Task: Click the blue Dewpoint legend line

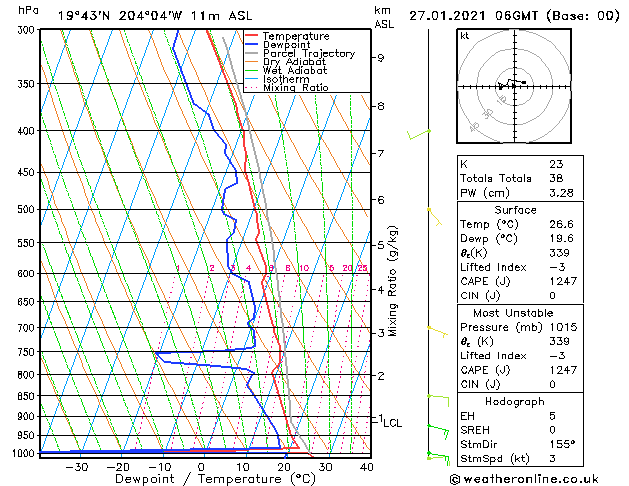Action: coord(251,45)
